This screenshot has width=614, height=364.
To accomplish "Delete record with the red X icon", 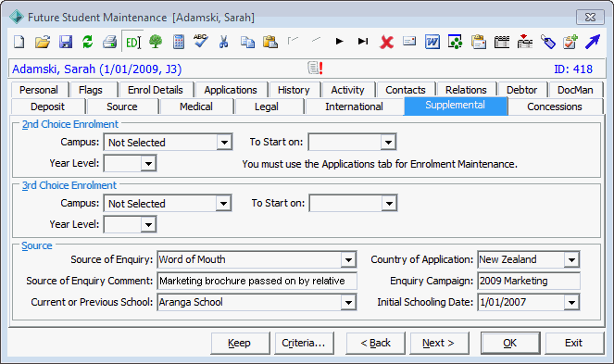I will [386, 42].
